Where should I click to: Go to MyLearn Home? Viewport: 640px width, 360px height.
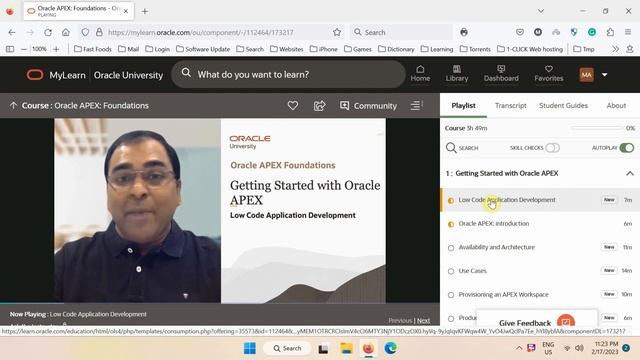(420, 73)
